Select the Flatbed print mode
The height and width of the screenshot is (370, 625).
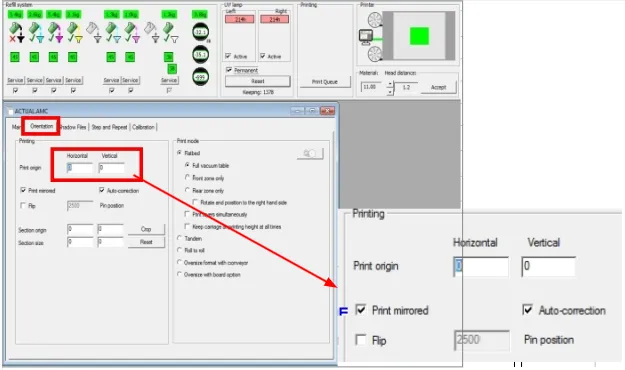tap(180, 153)
